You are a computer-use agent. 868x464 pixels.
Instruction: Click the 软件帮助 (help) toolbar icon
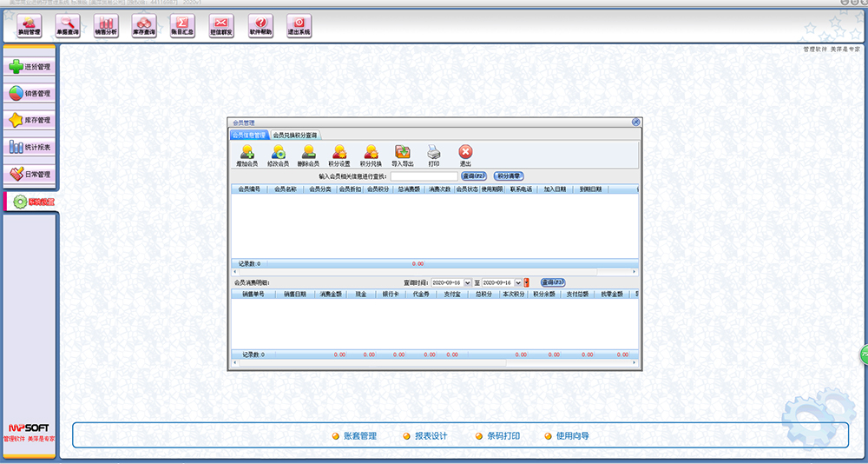[x=260, y=26]
